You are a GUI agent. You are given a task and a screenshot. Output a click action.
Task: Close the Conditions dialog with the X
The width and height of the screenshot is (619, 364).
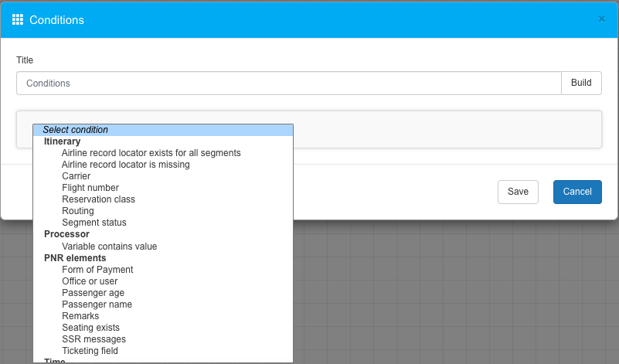[x=602, y=19]
